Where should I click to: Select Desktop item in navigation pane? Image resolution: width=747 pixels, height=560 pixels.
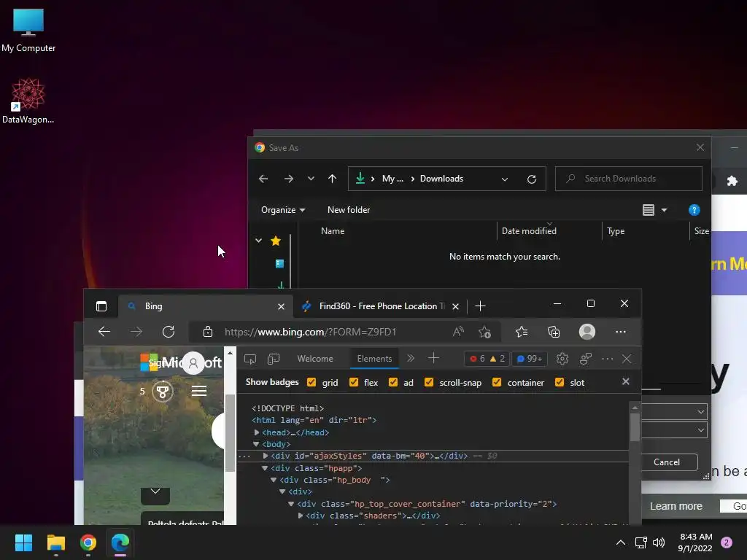click(x=279, y=263)
